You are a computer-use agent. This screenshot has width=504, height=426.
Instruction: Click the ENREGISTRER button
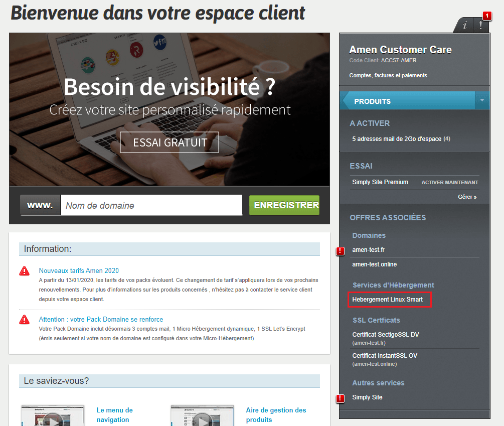pyautogui.click(x=284, y=205)
